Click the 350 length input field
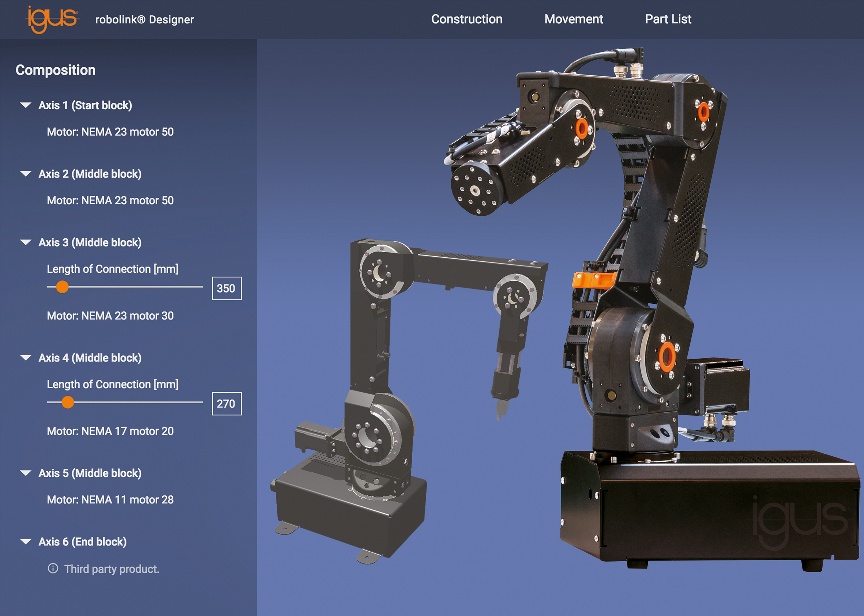The image size is (864, 616). 226,288
